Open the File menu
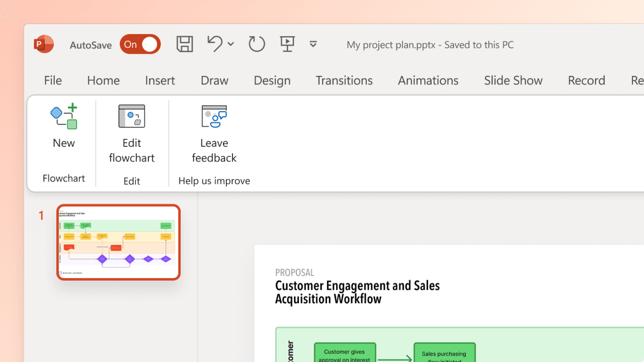Image resolution: width=644 pixels, height=362 pixels. pyautogui.click(x=52, y=80)
